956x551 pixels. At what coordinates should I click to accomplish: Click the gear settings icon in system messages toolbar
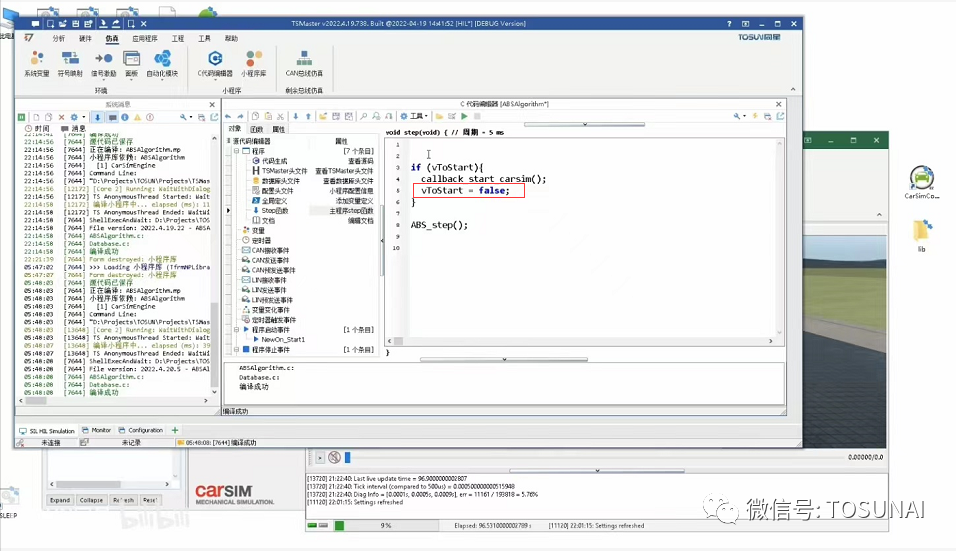pyautogui.click(x=74, y=117)
